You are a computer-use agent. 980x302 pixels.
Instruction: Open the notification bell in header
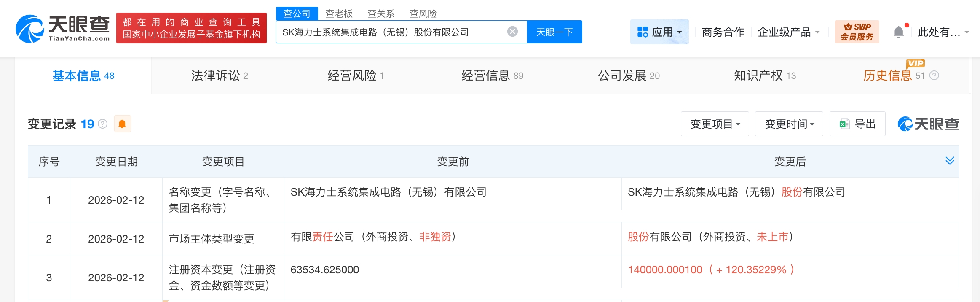[899, 32]
